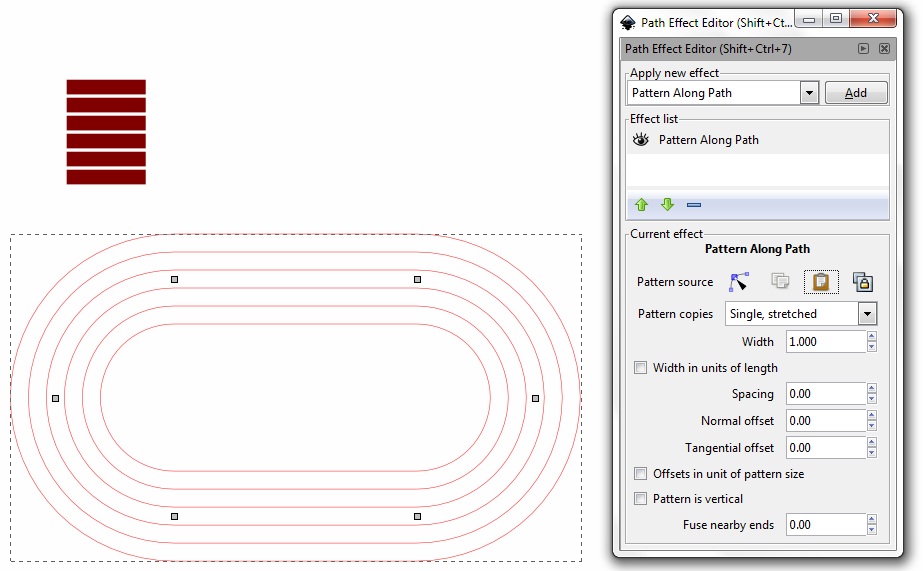The height and width of the screenshot is (571, 923).
Task: Copy pattern source path icon
Action: tap(780, 281)
